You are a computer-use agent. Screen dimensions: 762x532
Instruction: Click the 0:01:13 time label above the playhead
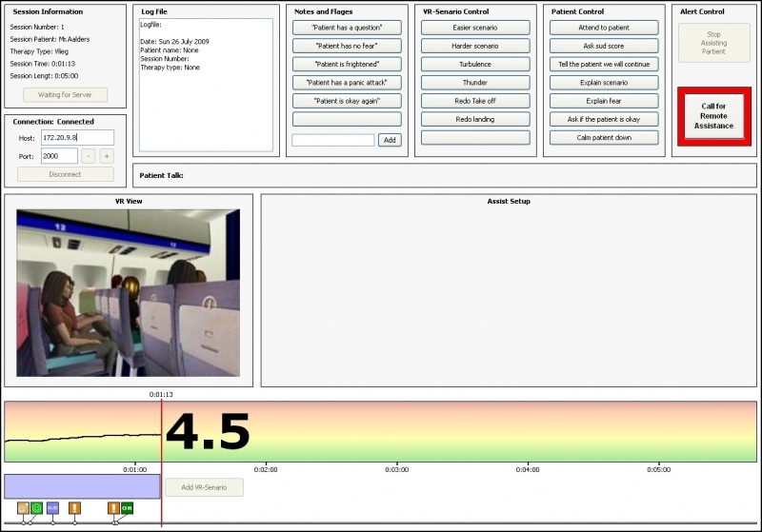point(161,394)
